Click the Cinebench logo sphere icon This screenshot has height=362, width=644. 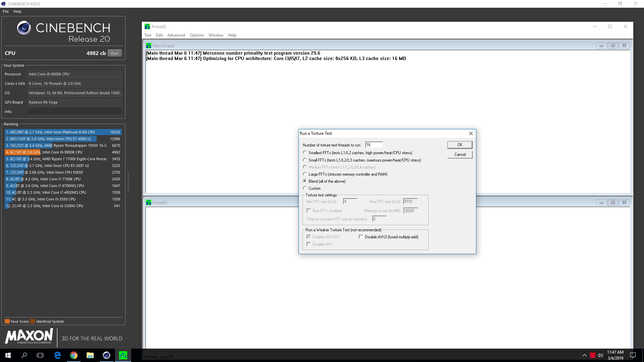(24, 28)
